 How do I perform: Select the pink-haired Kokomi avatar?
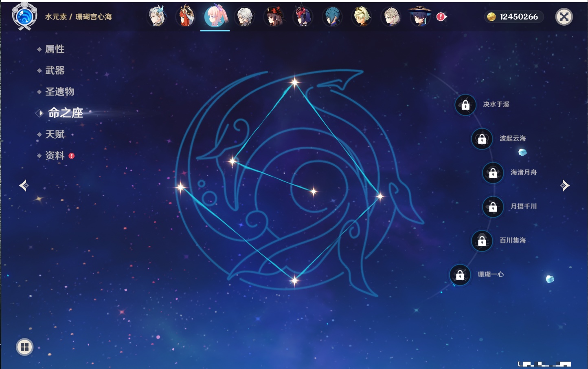(215, 16)
